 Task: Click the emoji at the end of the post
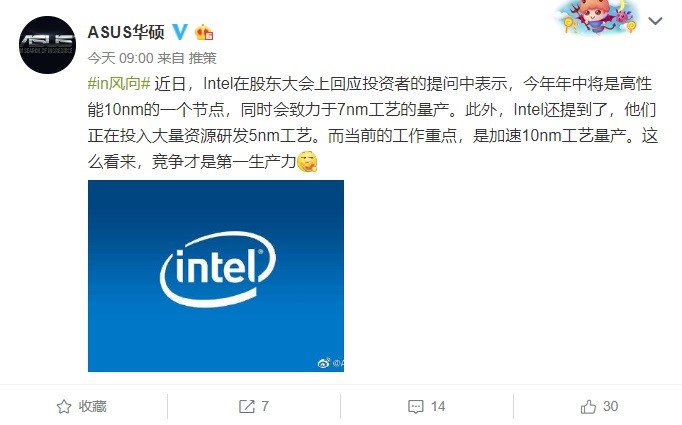pyautogui.click(x=309, y=162)
